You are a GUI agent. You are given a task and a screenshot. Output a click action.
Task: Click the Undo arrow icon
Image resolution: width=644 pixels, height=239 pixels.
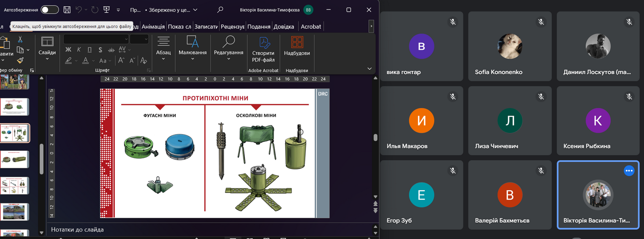click(79, 10)
